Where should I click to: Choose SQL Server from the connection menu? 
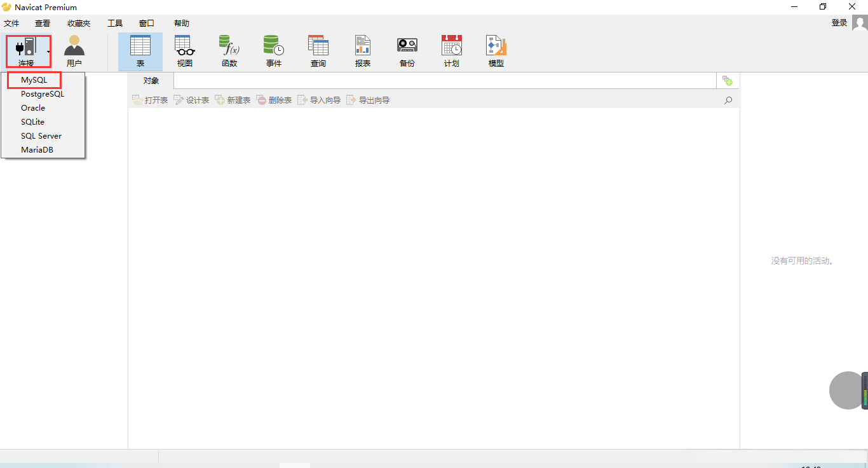[x=43, y=136]
